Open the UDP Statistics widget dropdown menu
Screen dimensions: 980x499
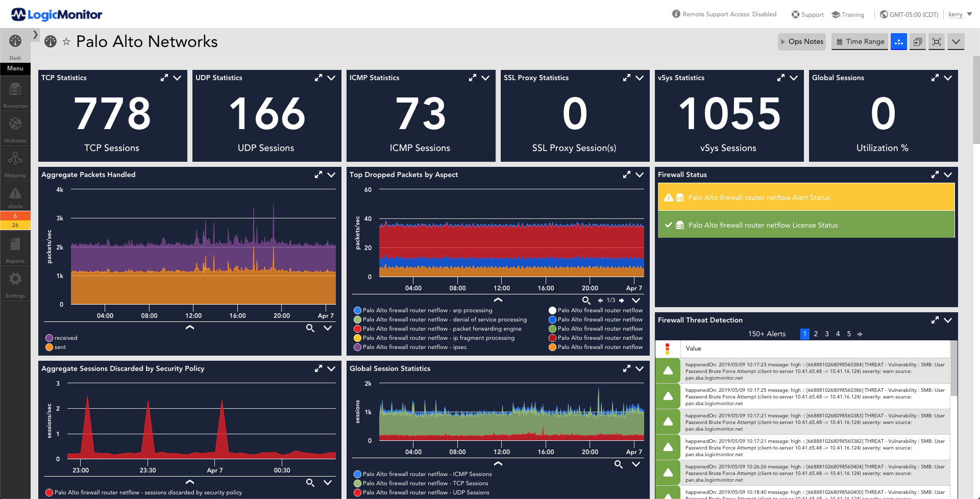pos(331,78)
